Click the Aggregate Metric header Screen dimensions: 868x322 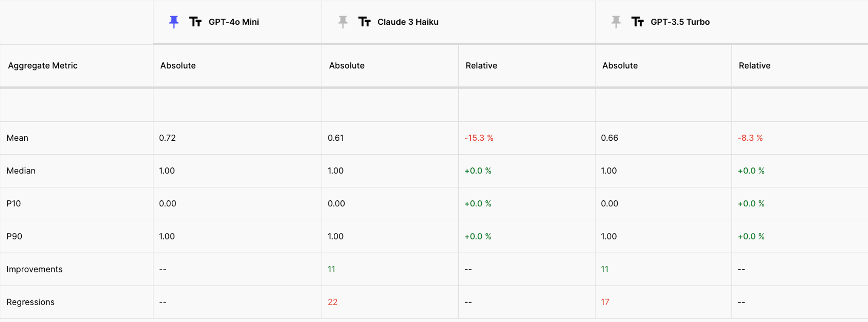43,66
